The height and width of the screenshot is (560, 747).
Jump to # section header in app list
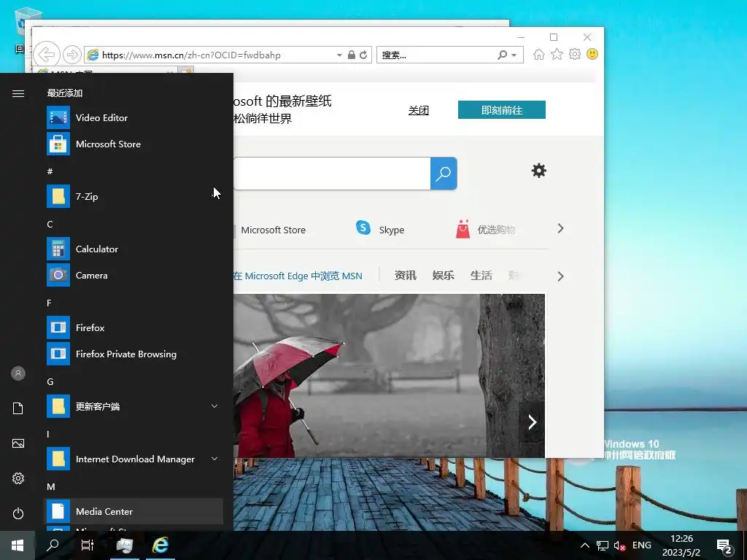[x=50, y=171]
